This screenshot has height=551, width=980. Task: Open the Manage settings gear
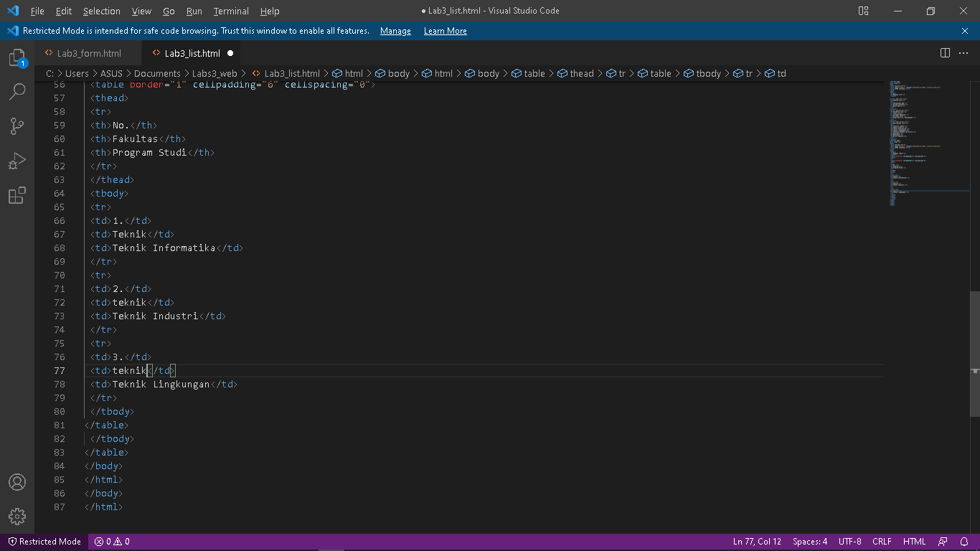(17, 516)
